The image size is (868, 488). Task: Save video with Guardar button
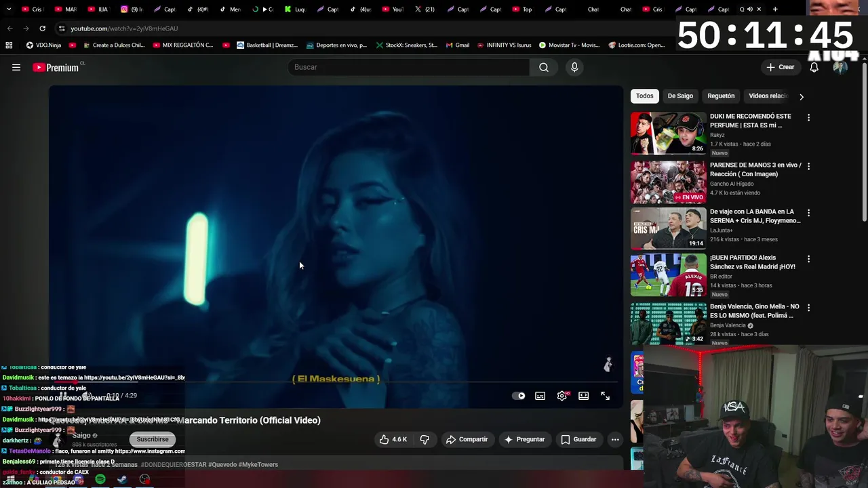coord(578,439)
